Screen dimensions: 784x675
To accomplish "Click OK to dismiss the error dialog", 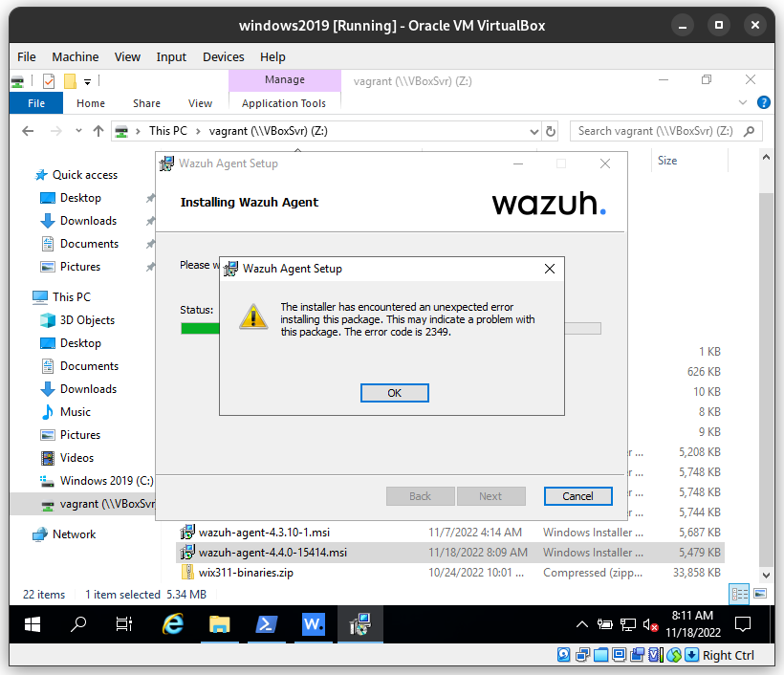I will (x=394, y=392).
